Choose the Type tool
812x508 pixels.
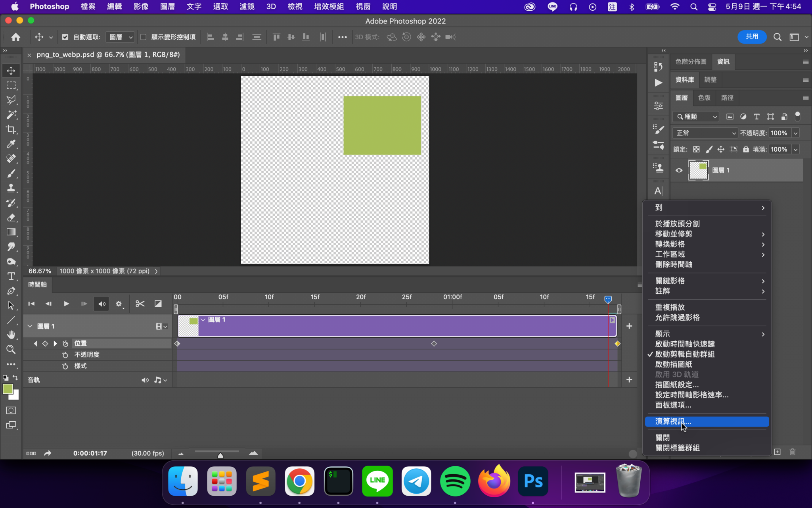coord(11,276)
